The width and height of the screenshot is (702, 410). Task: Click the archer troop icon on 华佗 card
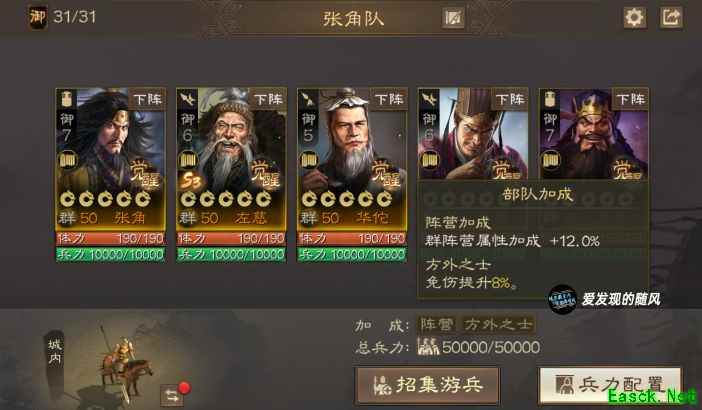point(308,99)
